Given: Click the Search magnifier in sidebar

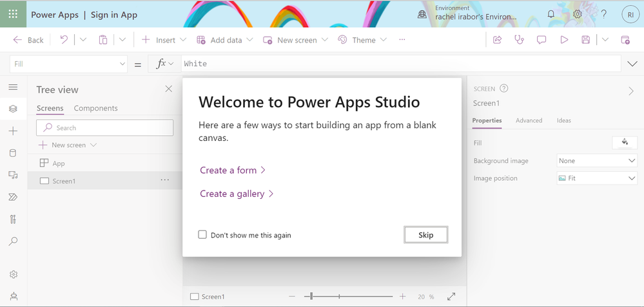Looking at the screenshot, I should [x=13, y=241].
